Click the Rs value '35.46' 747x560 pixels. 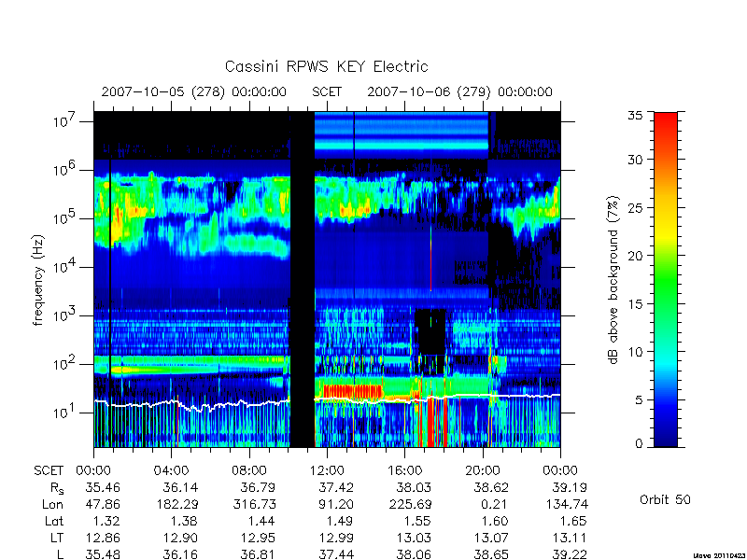[103, 487]
